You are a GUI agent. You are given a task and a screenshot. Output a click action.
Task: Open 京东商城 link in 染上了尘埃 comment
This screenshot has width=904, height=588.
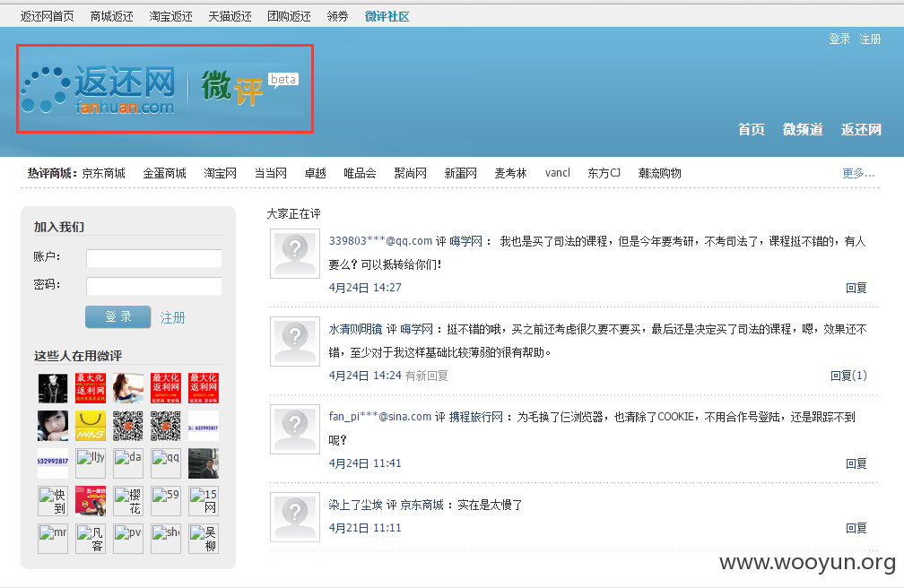(x=422, y=505)
